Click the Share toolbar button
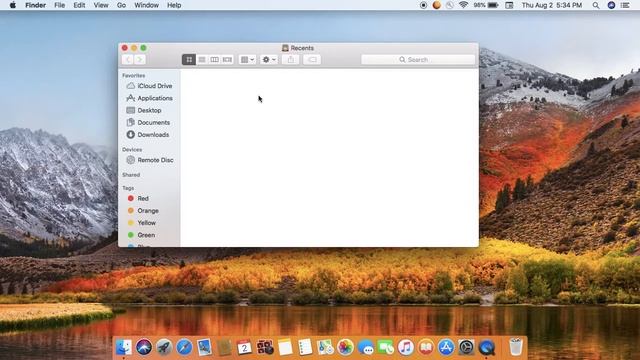This screenshot has height=360, width=640. (x=291, y=60)
